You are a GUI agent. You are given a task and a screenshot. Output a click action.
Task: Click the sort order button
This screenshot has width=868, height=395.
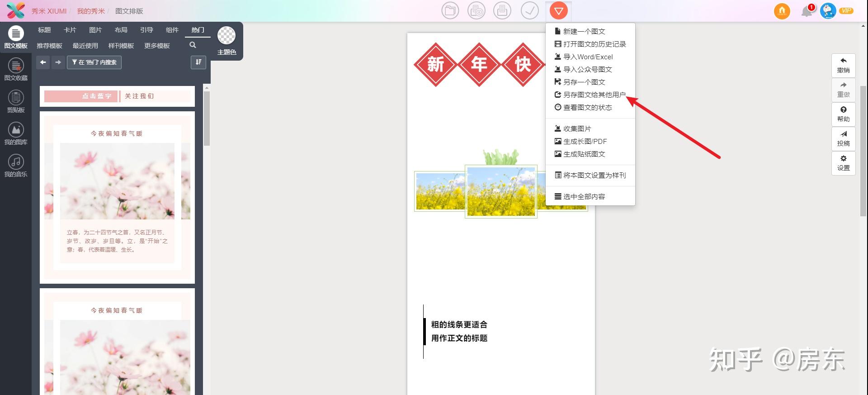point(198,62)
